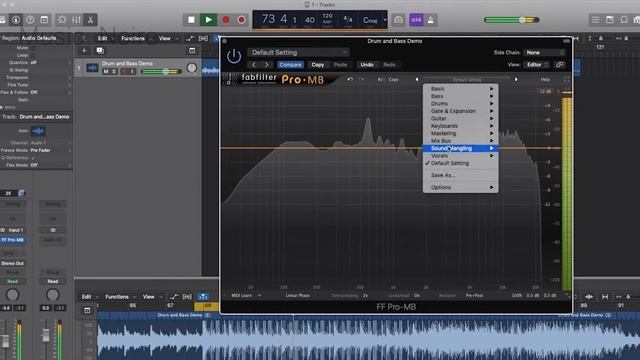
Task: Select the checked Default Setting entry
Action: [460, 163]
